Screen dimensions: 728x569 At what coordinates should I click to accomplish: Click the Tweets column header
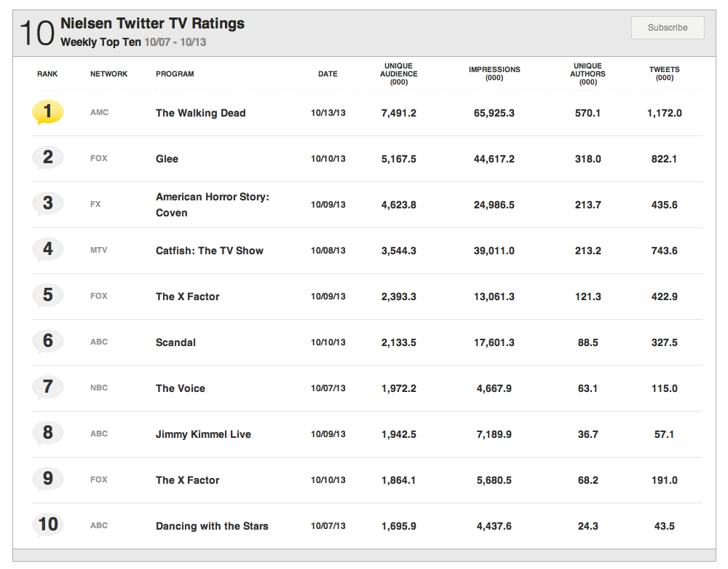664,74
